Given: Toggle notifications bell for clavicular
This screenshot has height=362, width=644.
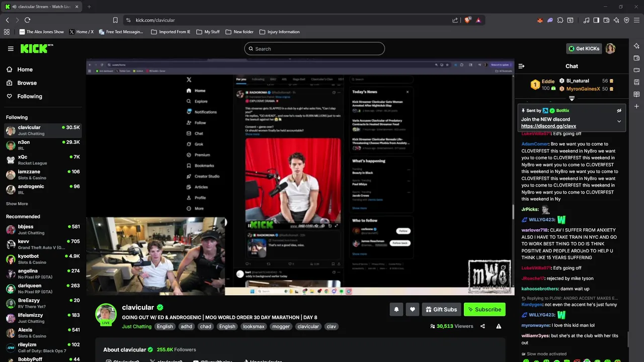Looking at the screenshot, I should tap(396, 309).
